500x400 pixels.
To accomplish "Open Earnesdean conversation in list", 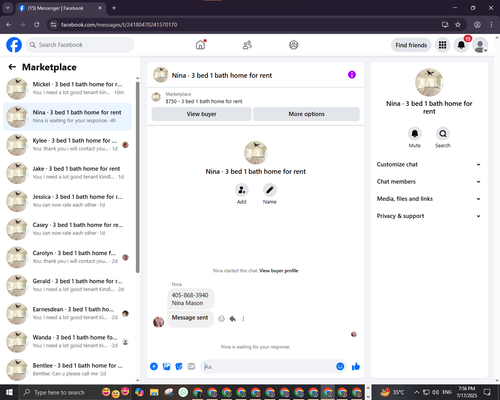I will click(67, 313).
